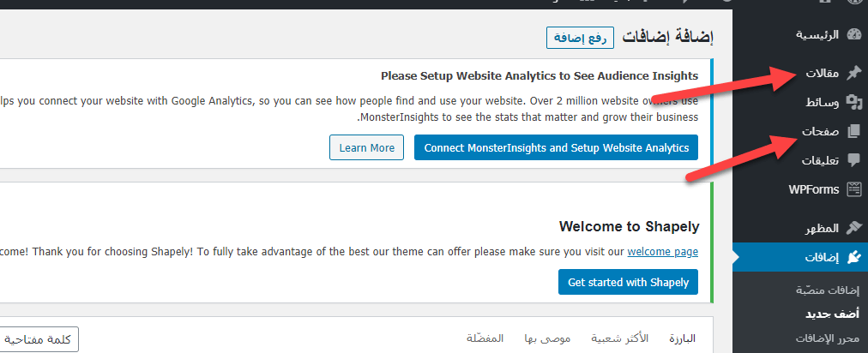The height and width of the screenshot is (353, 868).
Task: Open the كلمة مفتاحية search type dropdown
Action: point(37,339)
